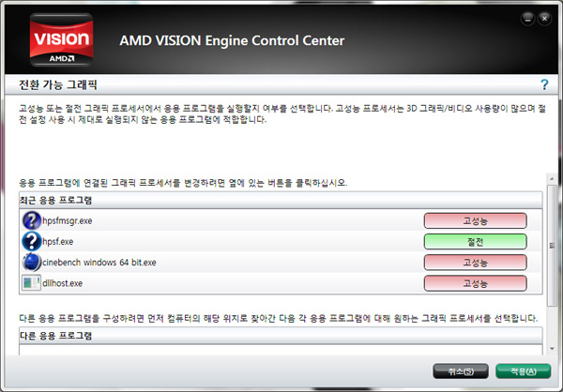Viewport: 563px width, 392px height.
Task: Select the 최근 응용 프로그램 section header
Action: pyautogui.click(x=281, y=200)
